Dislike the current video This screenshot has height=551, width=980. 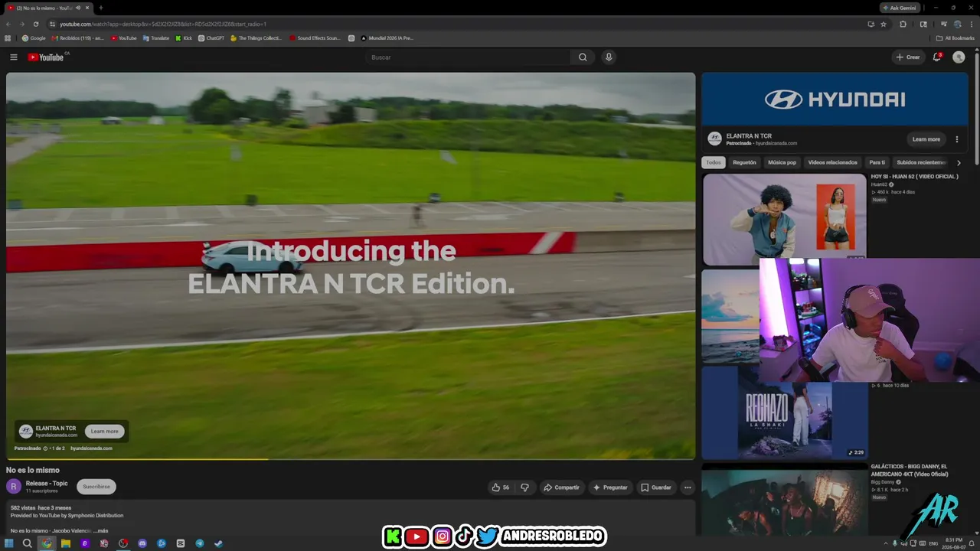click(524, 487)
